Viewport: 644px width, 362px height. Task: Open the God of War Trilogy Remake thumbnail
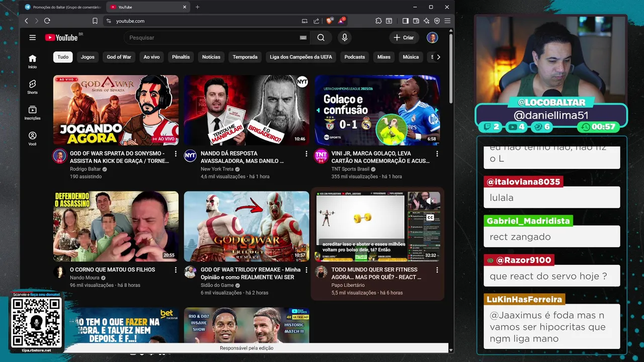click(247, 226)
